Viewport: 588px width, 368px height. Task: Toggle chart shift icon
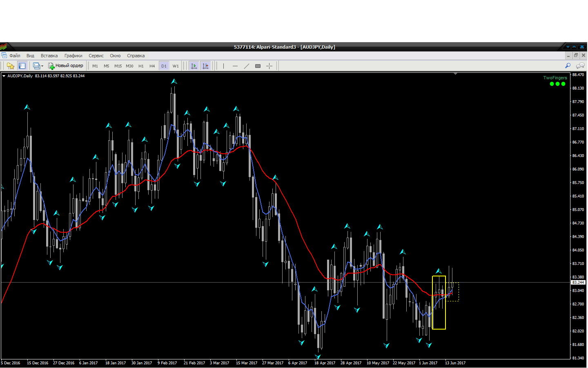pos(205,66)
